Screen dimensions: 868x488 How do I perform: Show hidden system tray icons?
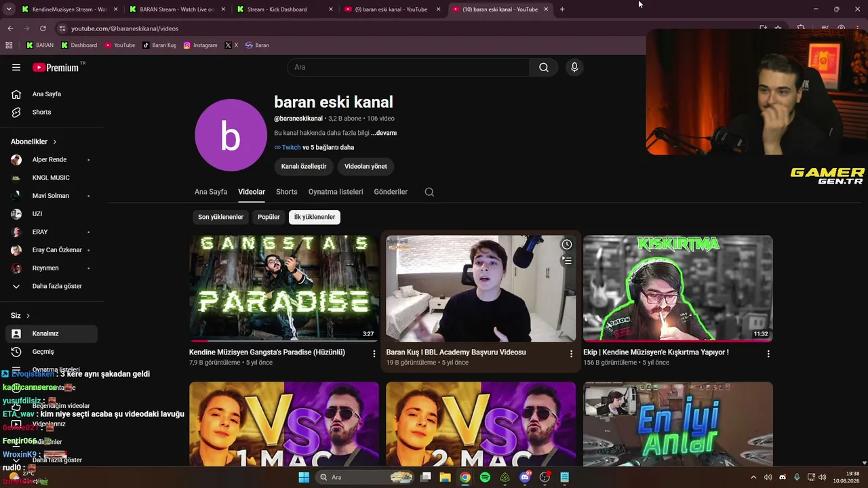[x=753, y=477]
